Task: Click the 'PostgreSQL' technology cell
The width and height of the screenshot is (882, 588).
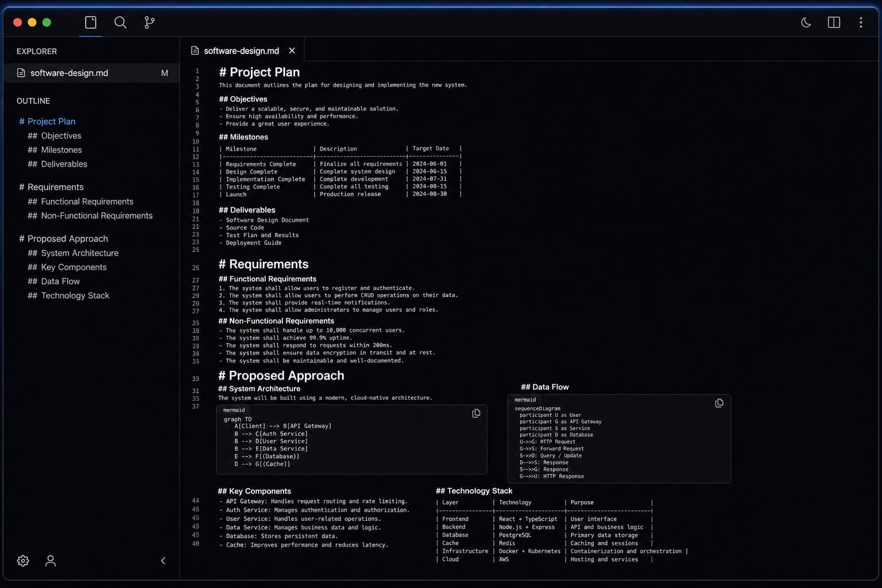Action: point(515,535)
